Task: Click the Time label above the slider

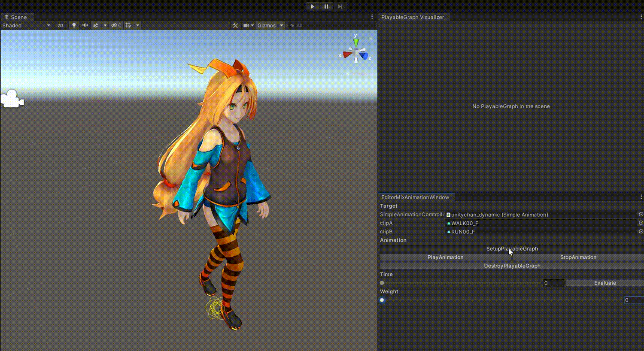Action: [x=386, y=275]
